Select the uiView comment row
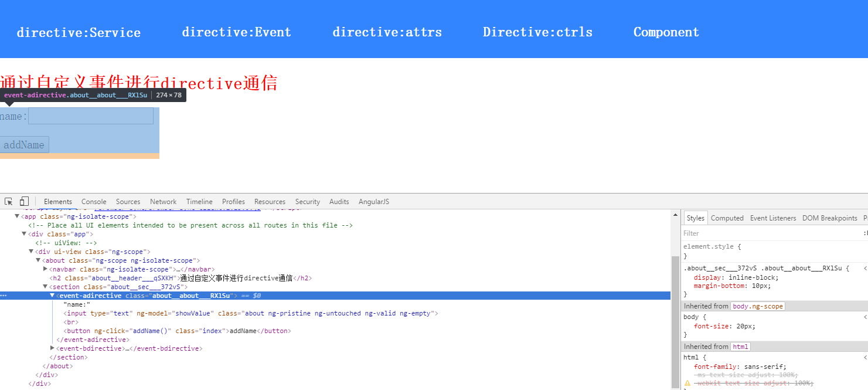Viewport: 868px width, 390px height. (66, 243)
